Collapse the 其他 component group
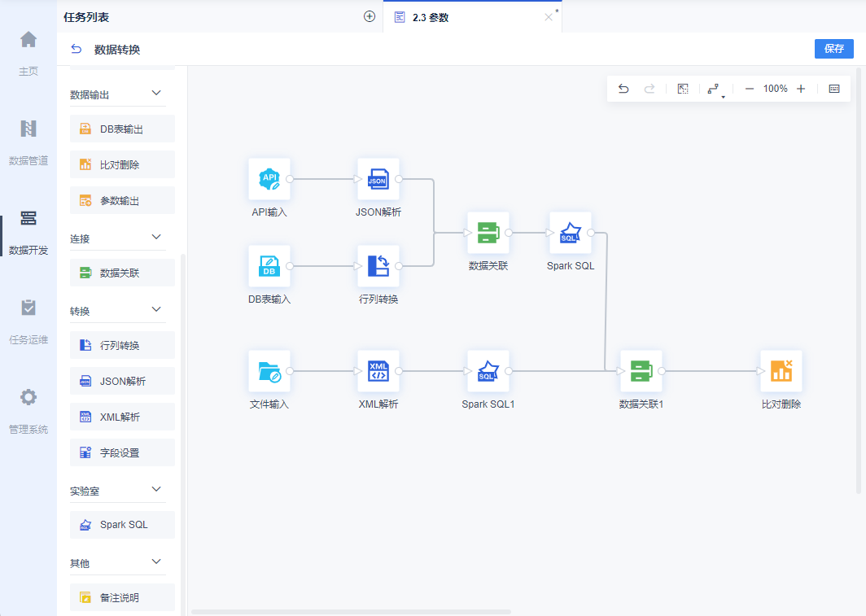This screenshot has width=866, height=616. (156, 562)
